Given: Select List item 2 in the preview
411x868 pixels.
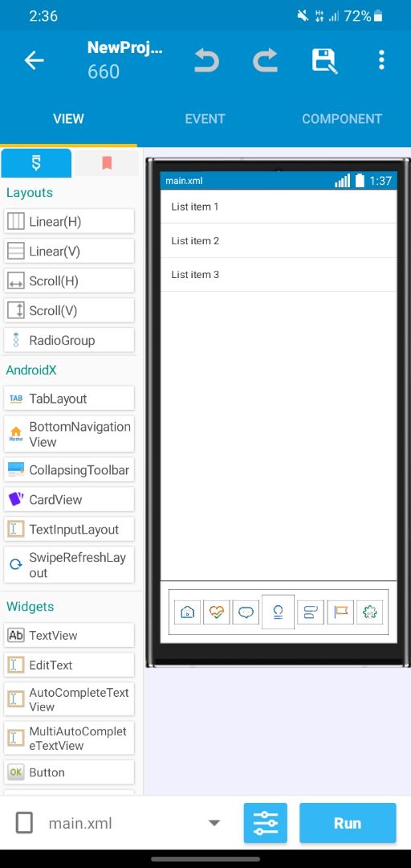Looking at the screenshot, I should [x=279, y=241].
